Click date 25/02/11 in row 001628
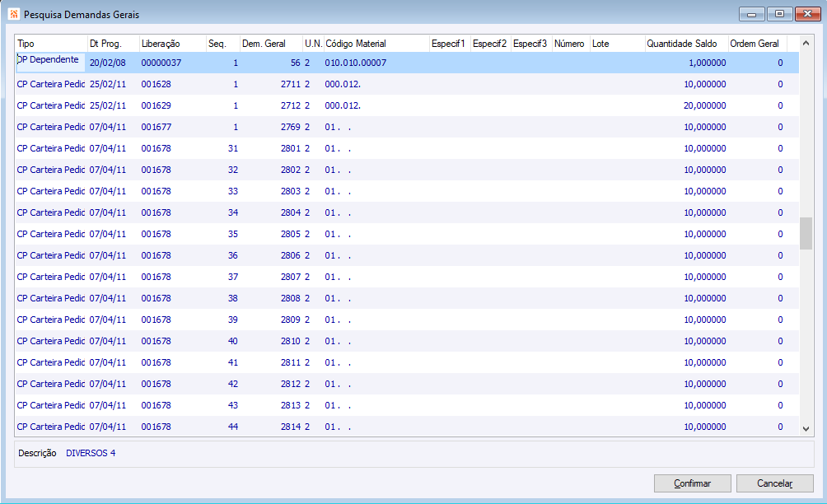This screenshot has height=504, width=827. coord(108,84)
